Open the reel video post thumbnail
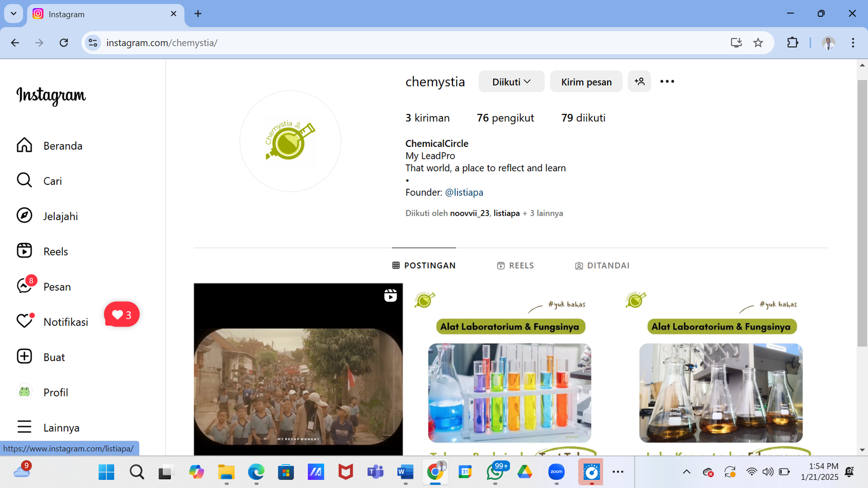 (298, 369)
